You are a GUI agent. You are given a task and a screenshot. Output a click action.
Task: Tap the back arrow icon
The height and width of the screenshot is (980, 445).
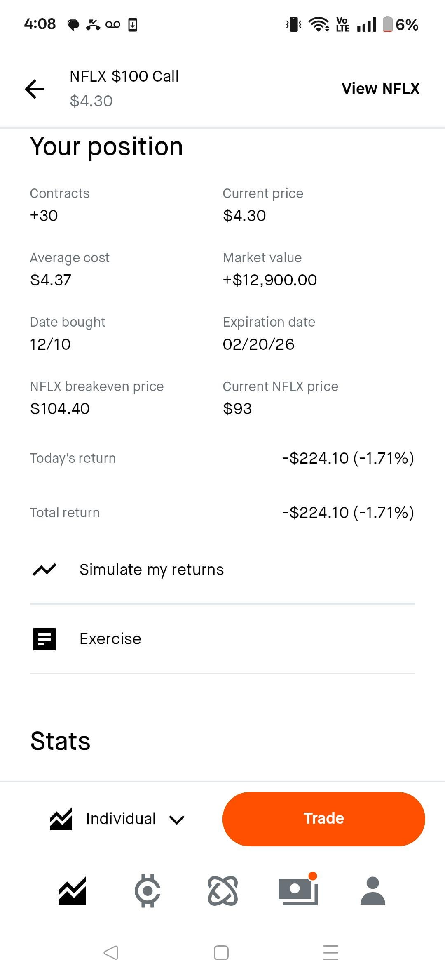(x=35, y=89)
